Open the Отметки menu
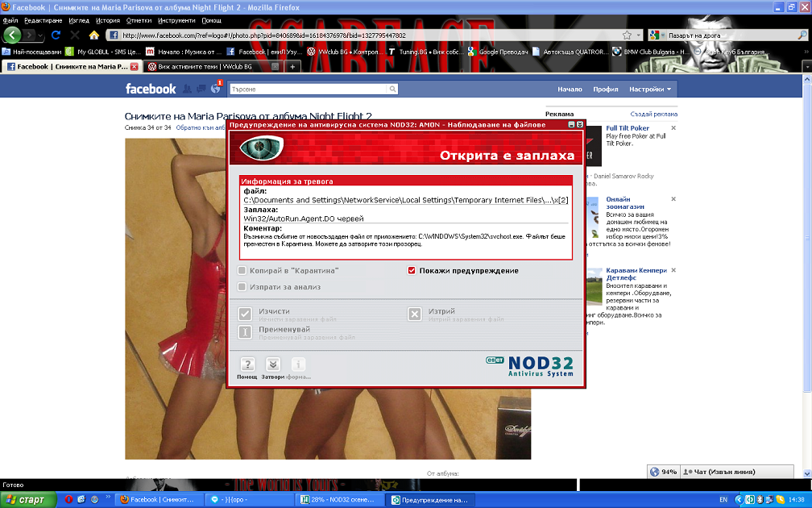The image size is (812, 508). [139, 21]
